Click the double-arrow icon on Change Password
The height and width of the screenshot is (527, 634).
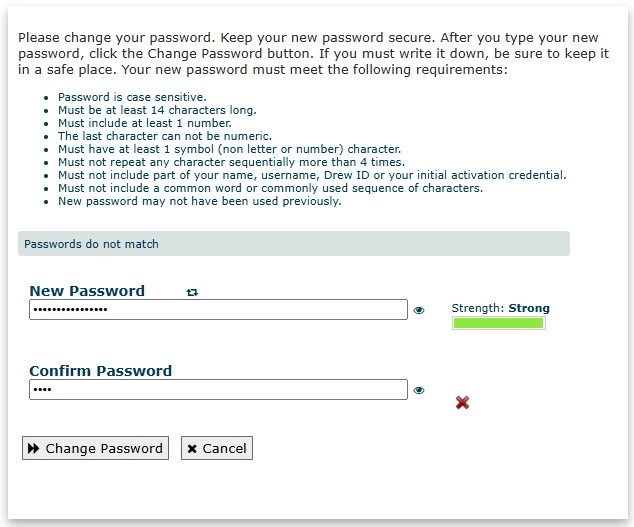pos(33,448)
